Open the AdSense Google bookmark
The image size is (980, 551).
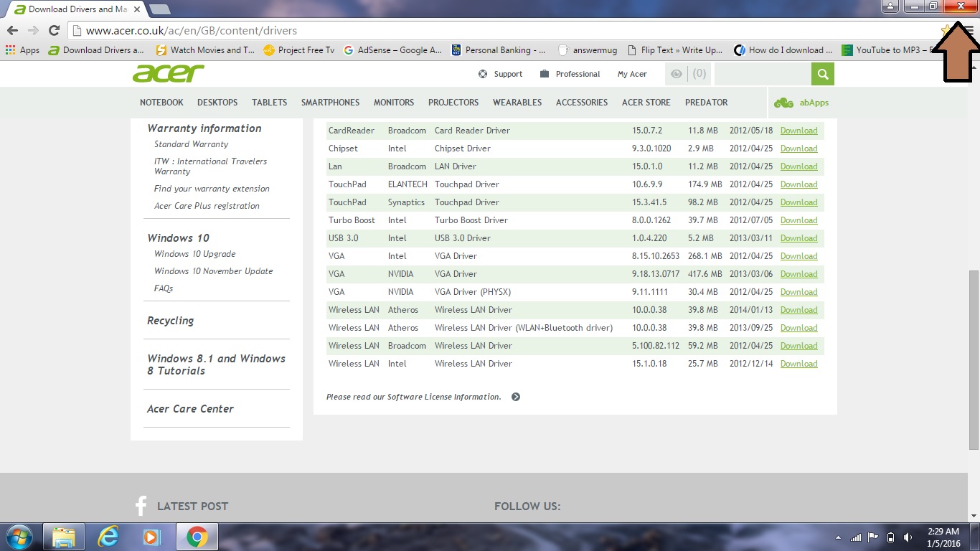coord(393,50)
